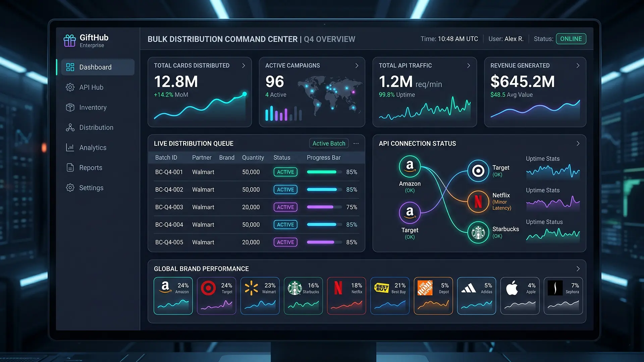Expand the Active Campaigns card
Image resolution: width=644 pixels, height=362 pixels.
pyautogui.click(x=357, y=66)
